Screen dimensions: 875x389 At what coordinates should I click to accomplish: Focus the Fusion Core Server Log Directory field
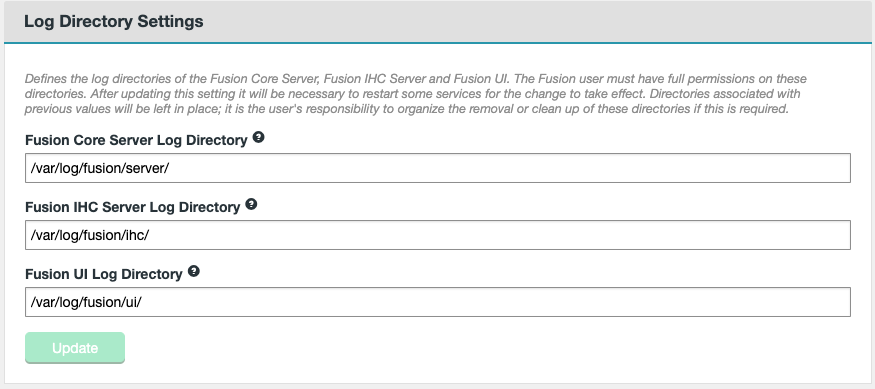point(438,168)
